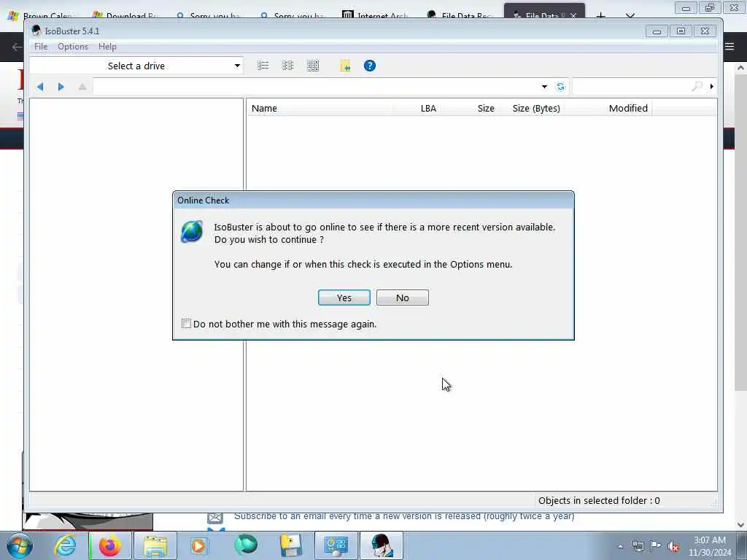Click the control panel taskbar icon

pyautogui.click(x=336, y=545)
